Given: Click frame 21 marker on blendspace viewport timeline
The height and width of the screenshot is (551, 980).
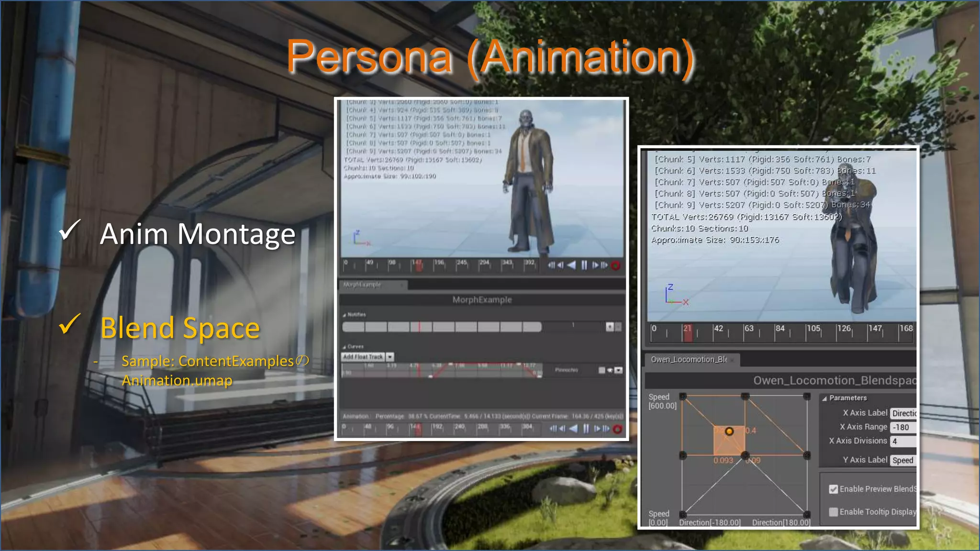Looking at the screenshot, I should pyautogui.click(x=687, y=332).
